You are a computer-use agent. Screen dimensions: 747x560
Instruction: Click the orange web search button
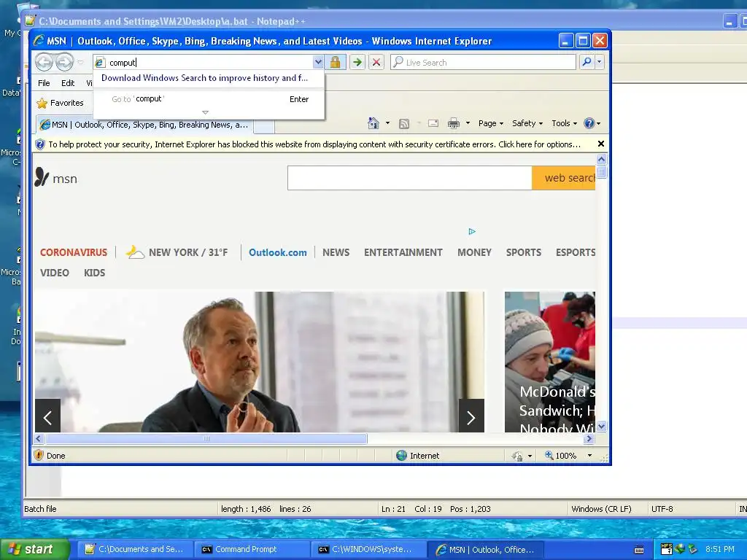coord(564,178)
